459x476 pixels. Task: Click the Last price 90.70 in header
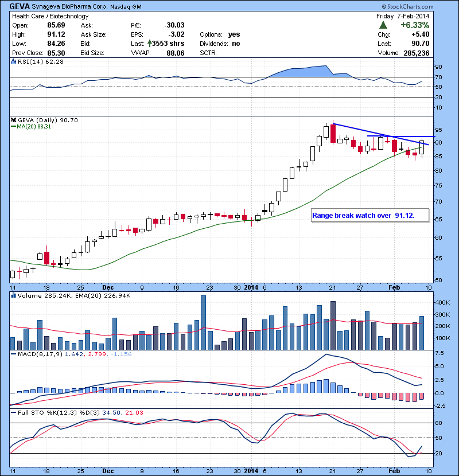[x=421, y=44]
